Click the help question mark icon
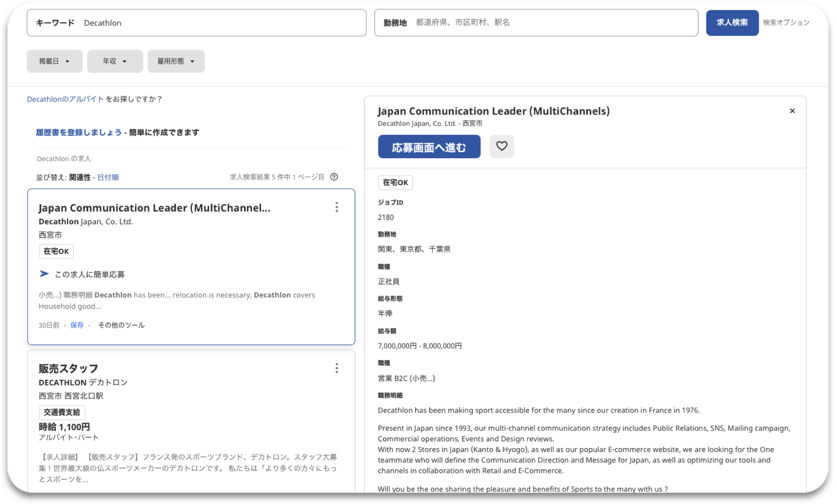Screen dimensions: 836x504 pos(334,177)
